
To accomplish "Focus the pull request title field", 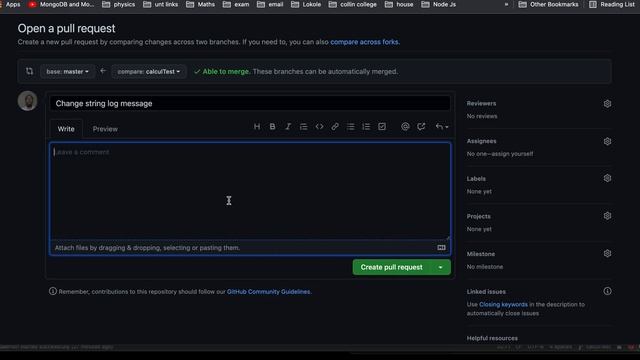I will click(250, 103).
